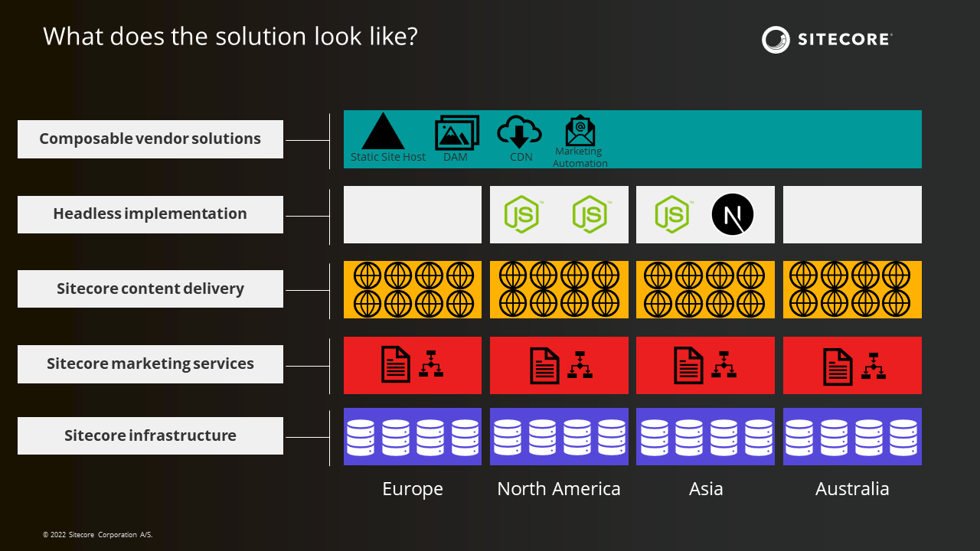Click the workflow diagram icon in North America marketing services
This screenshot has height=551, width=980.
580,364
